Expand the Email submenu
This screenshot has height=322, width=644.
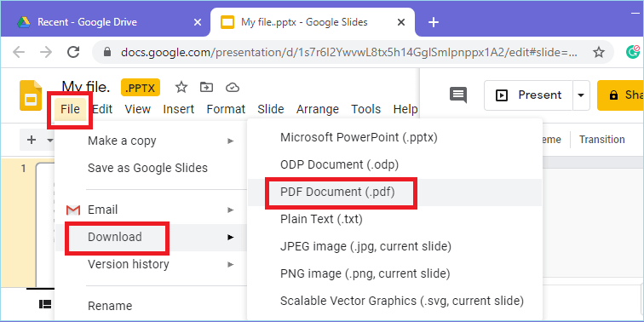(151, 210)
